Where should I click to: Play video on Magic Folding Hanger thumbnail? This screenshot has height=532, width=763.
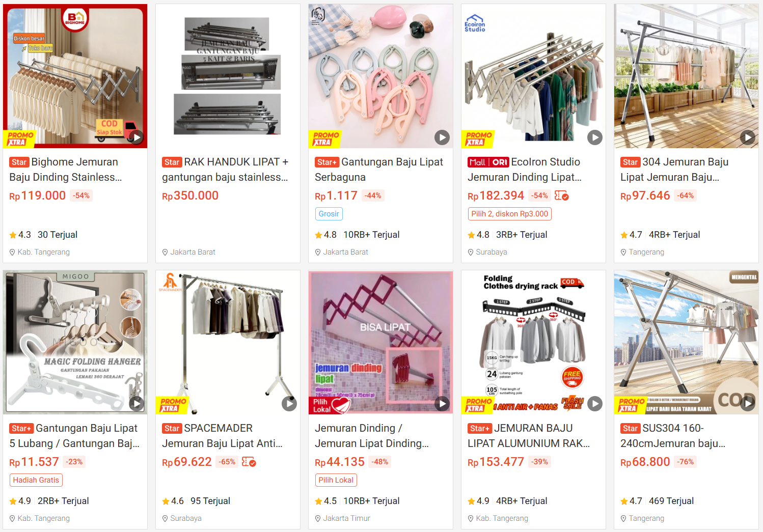coord(137,404)
